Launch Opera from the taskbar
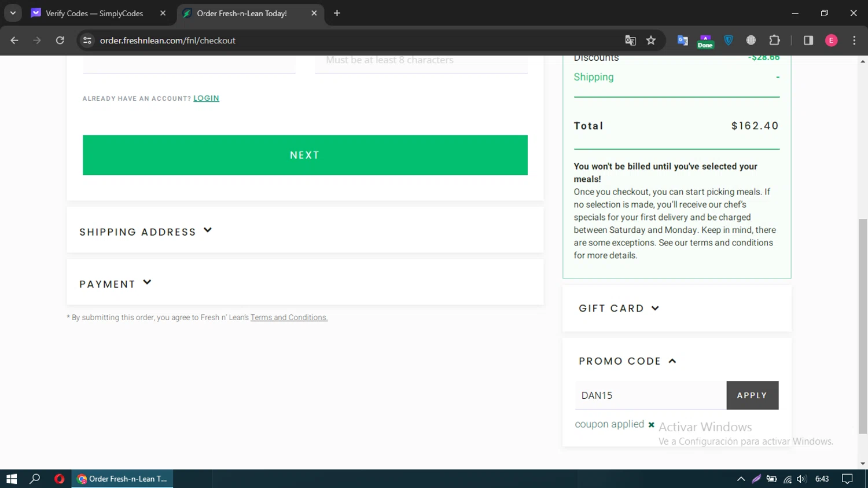Image resolution: width=868 pixels, height=488 pixels. 59,479
